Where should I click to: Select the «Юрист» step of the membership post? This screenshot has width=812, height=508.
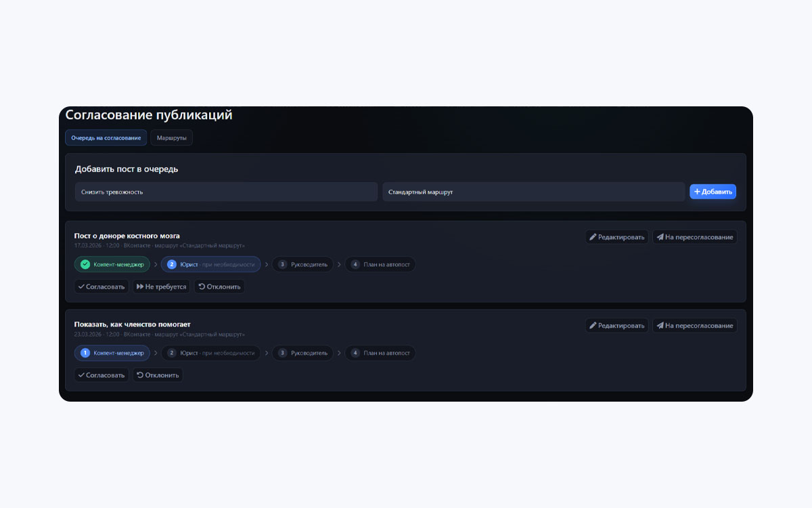tap(210, 352)
